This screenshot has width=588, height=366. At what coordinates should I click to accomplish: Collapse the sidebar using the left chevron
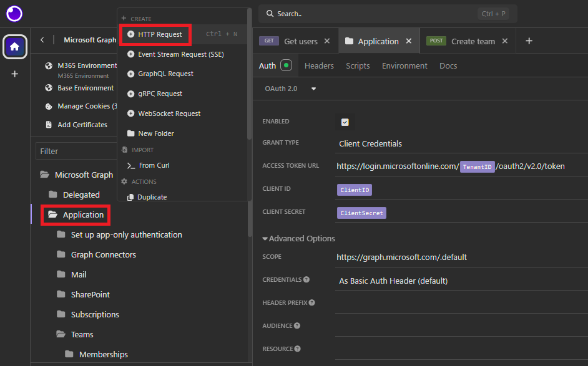click(x=42, y=39)
